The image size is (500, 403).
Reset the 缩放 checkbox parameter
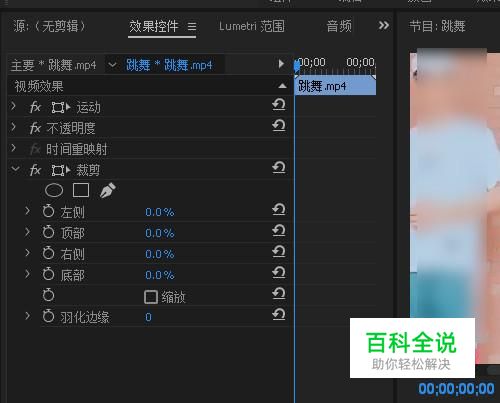click(x=279, y=294)
